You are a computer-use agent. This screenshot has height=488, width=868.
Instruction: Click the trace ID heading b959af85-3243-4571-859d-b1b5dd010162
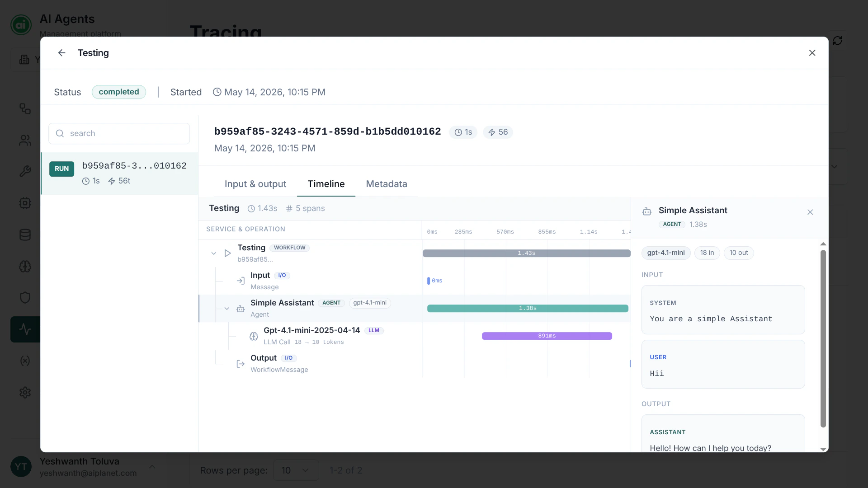click(x=327, y=131)
